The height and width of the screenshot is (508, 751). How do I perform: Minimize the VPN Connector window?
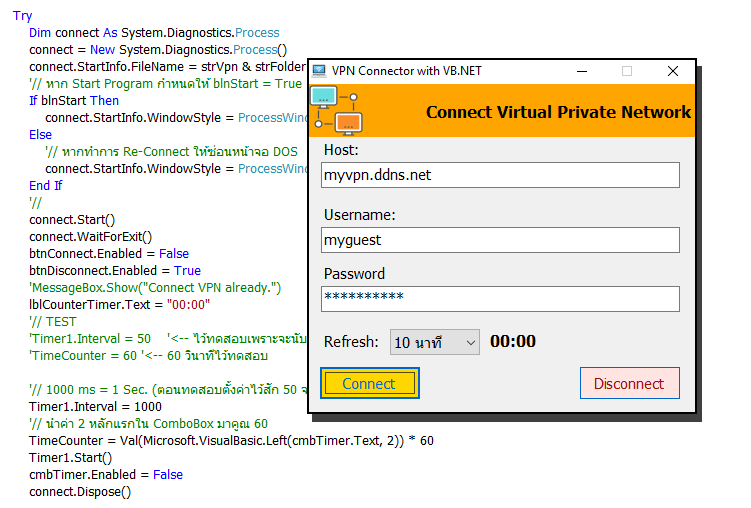click(x=582, y=71)
